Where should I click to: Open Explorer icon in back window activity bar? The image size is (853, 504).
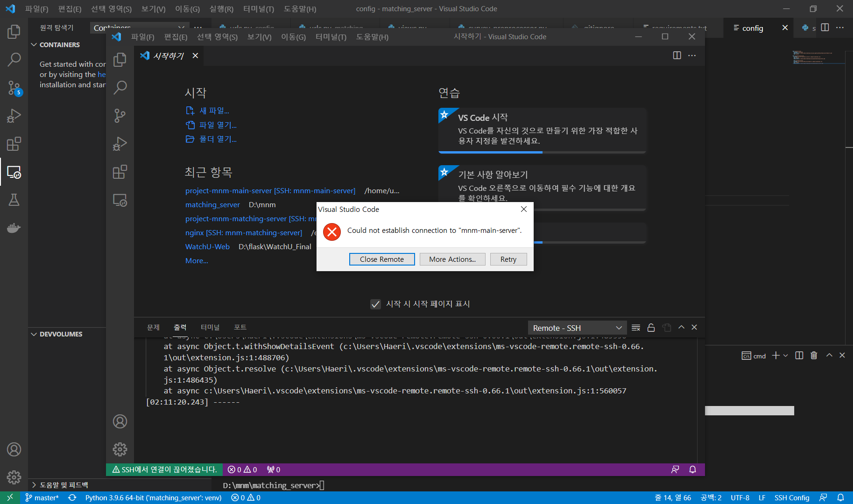(14, 32)
